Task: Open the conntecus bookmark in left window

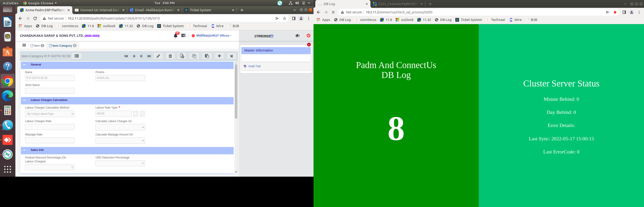Action: pos(67,26)
